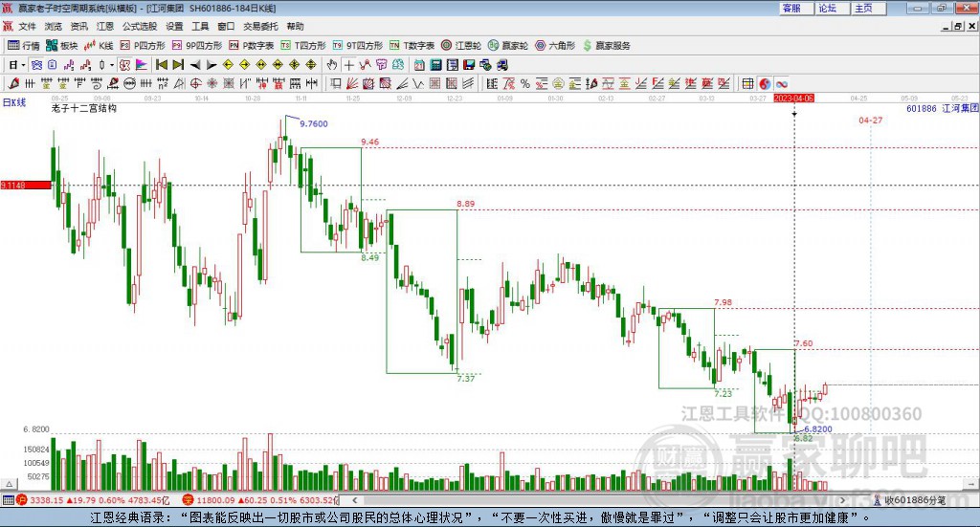Select the red pencil drawing tool

(x=13, y=83)
